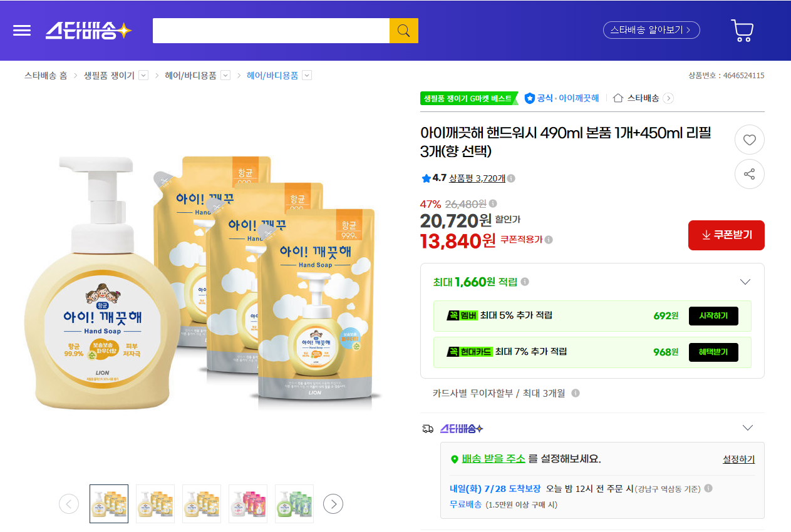Click into the search input field

(271, 31)
